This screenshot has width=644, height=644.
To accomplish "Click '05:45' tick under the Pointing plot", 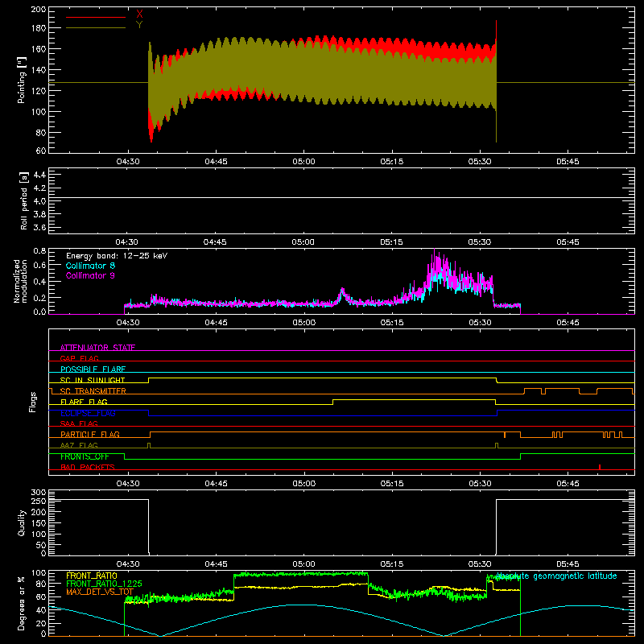I will pos(568,162).
